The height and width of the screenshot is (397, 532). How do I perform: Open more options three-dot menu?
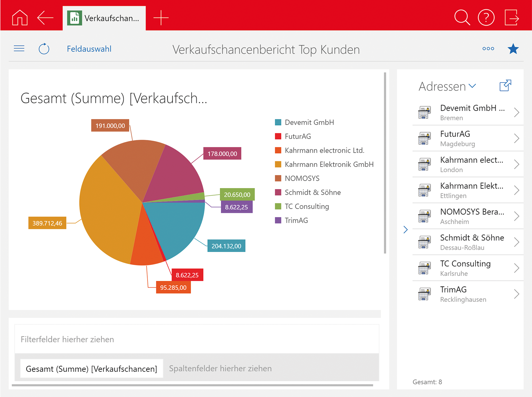pos(488,49)
